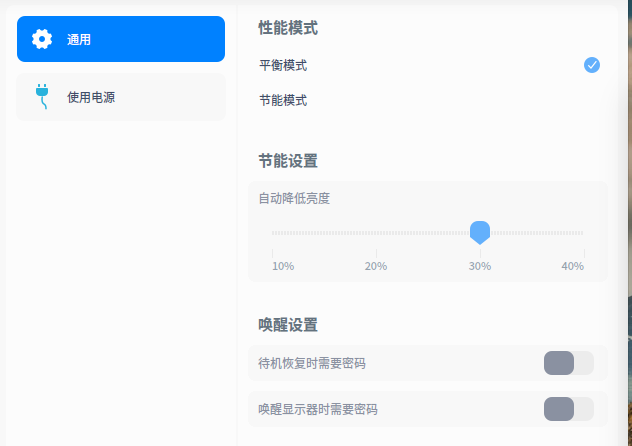Toggle 待机恢复时需要密码 switch
Image resolution: width=632 pixels, height=446 pixels.
[x=568, y=363]
